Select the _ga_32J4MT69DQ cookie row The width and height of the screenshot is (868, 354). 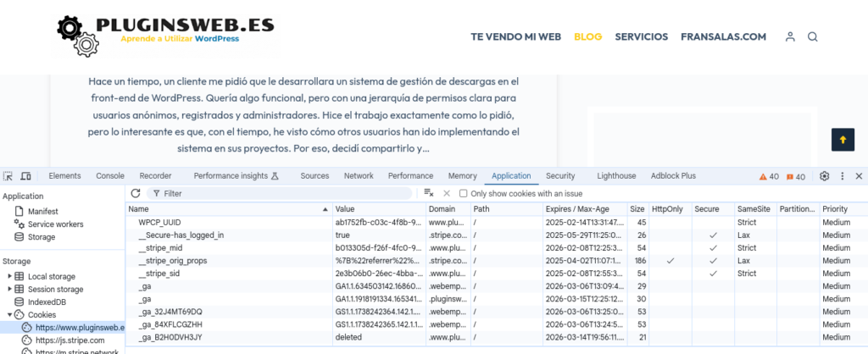497,312
